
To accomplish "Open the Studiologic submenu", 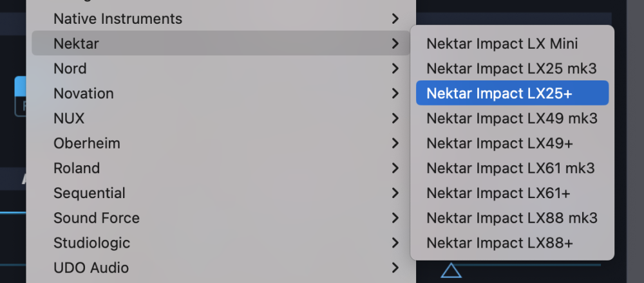I will (92, 242).
